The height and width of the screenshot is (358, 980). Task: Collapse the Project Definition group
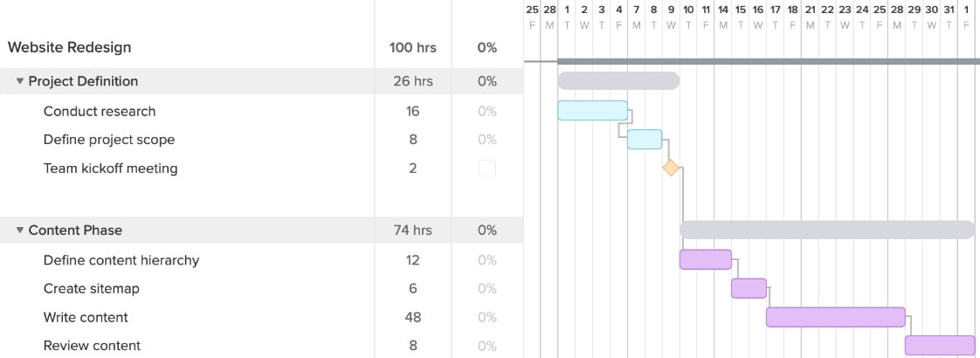pos(20,81)
